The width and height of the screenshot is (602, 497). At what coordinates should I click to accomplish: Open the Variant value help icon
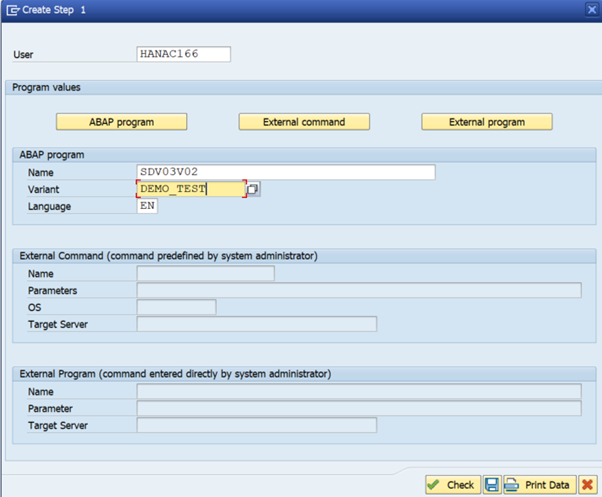(253, 189)
